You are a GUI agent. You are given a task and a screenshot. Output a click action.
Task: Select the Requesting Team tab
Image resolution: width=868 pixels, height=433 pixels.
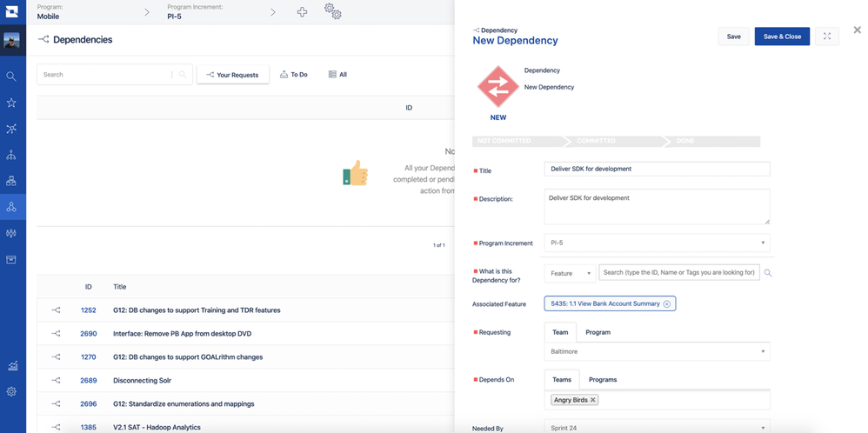(x=560, y=332)
